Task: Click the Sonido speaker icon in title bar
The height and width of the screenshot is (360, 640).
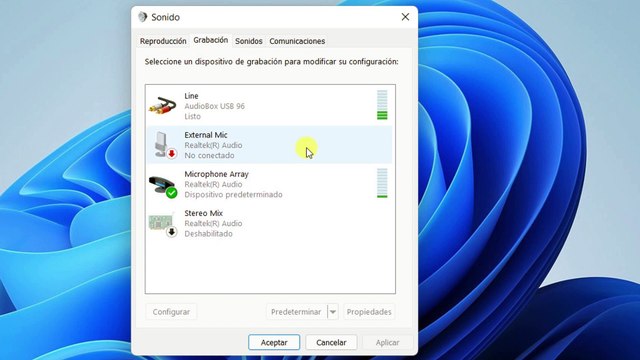Action: click(x=142, y=17)
